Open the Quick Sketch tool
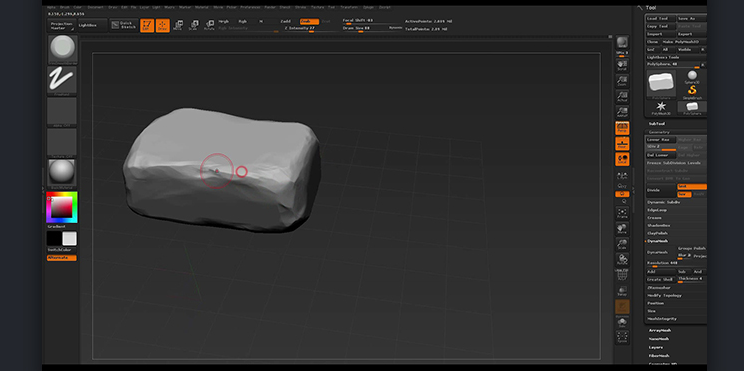 tap(123, 25)
